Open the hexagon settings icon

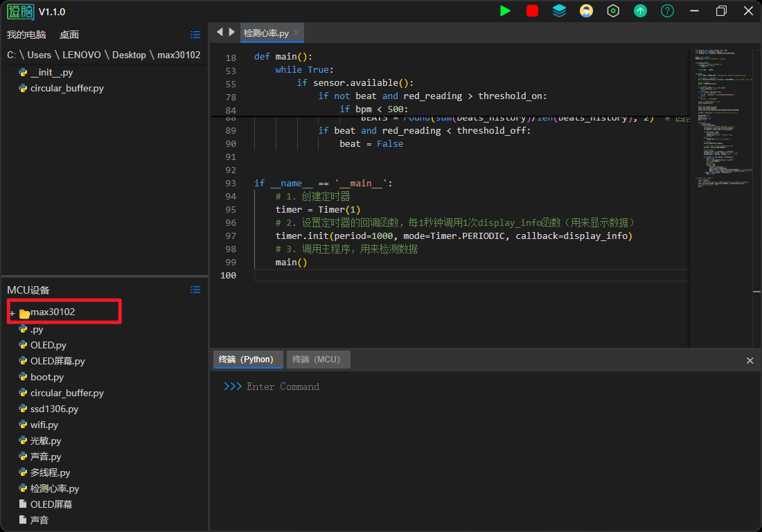tap(613, 10)
